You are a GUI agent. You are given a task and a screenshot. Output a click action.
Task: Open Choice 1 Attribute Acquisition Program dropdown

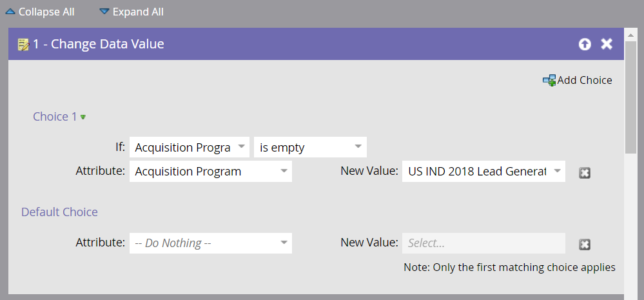click(x=211, y=172)
